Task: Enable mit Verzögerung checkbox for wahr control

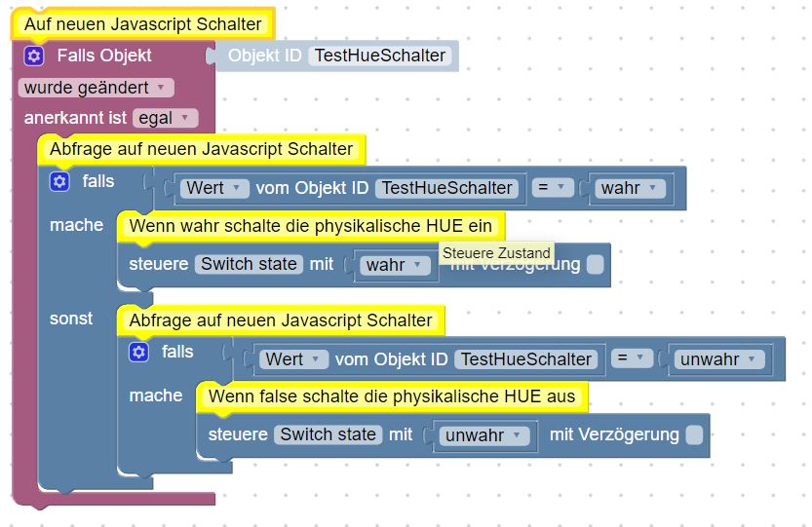Action: tap(596, 265)
